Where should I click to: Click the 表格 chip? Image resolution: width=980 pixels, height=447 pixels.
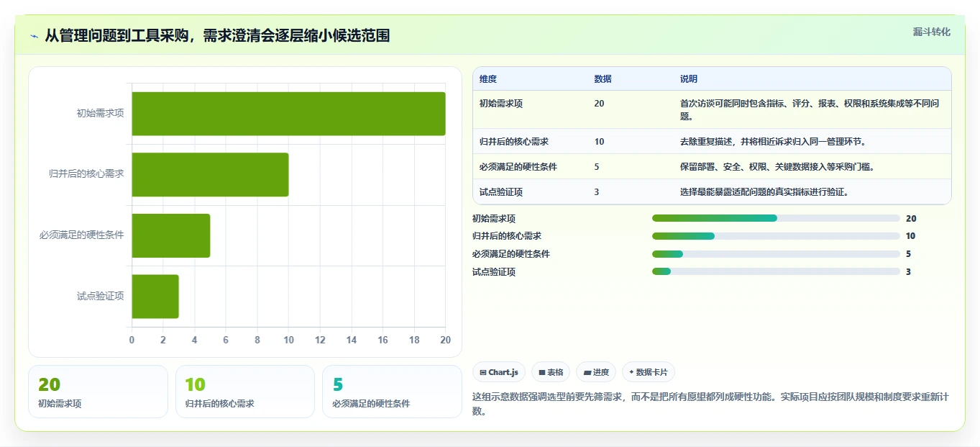pos(551,372)
